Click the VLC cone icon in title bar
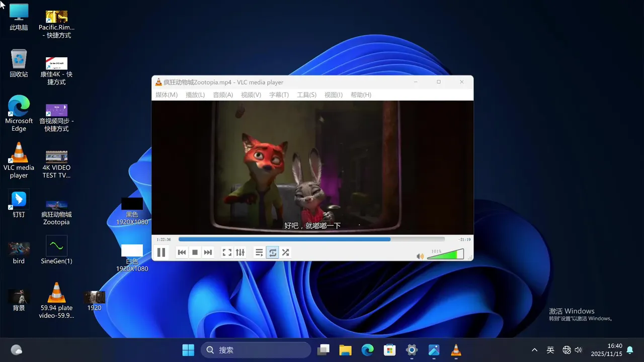This screenshot has width=644, height=362. coord(158,82)
